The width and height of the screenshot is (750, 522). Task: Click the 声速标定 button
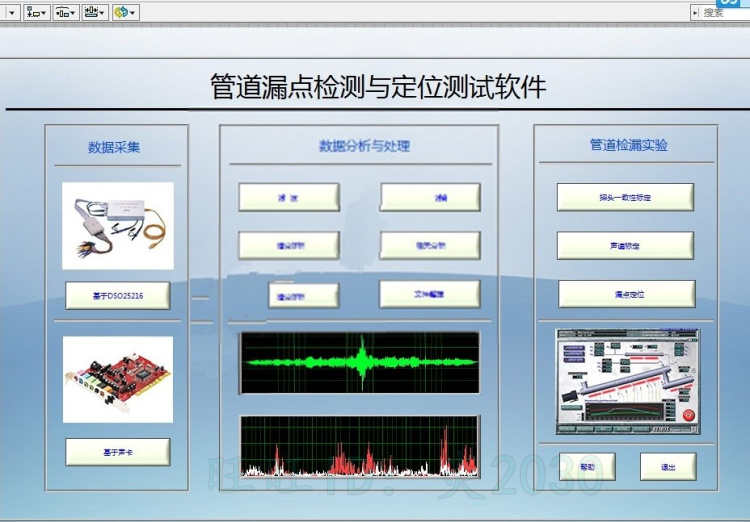coord(625,246)
